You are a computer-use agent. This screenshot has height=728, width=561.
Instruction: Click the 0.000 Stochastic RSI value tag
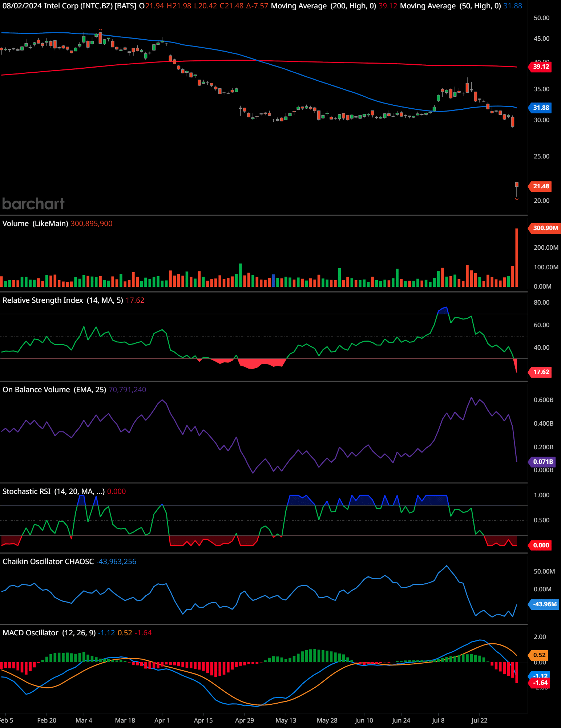tap(540, 545)
